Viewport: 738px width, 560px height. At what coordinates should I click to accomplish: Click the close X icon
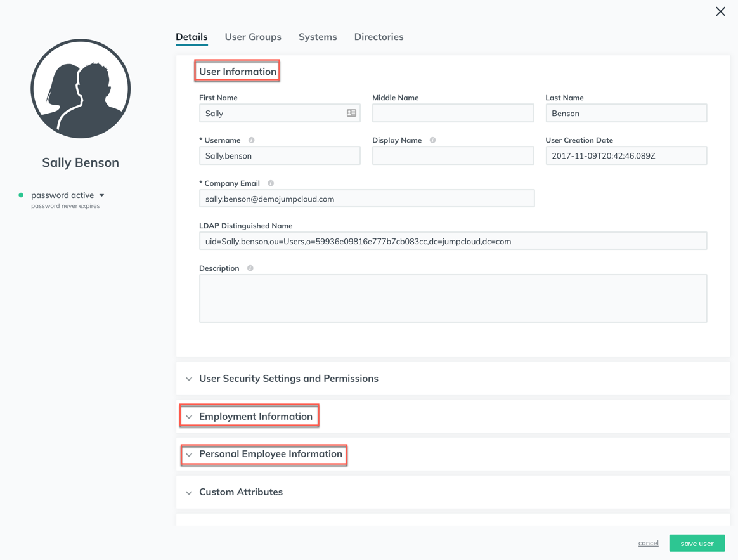tap(720, 11)
